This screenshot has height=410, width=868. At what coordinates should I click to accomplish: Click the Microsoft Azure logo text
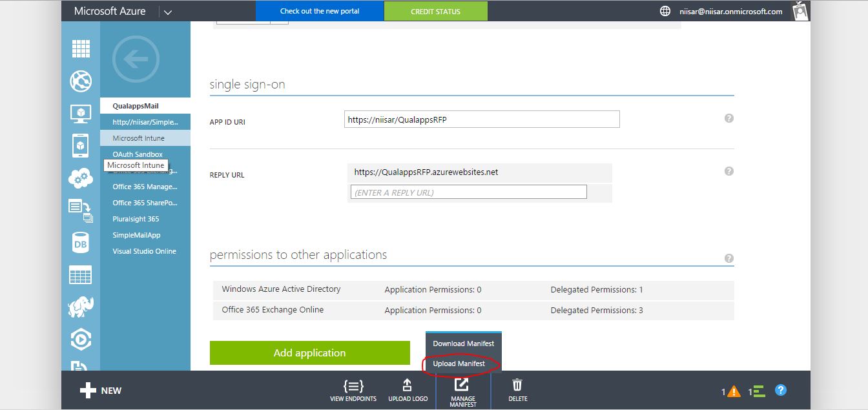110,11
